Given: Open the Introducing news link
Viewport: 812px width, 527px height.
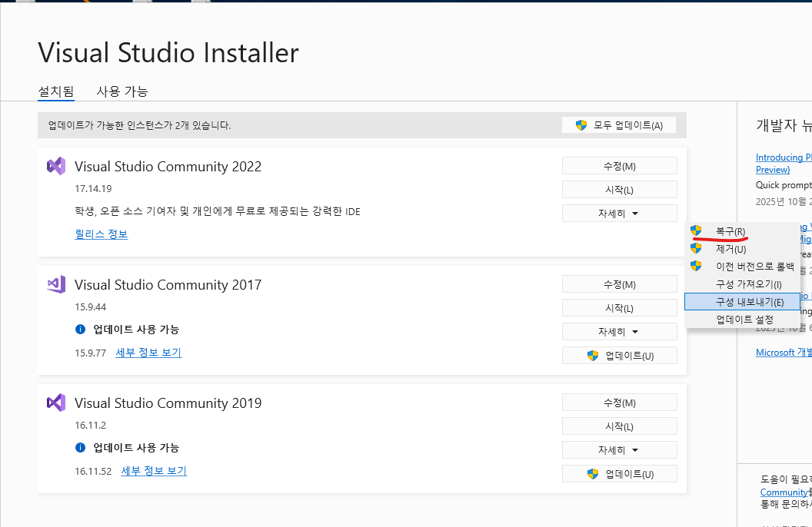Looking at the screenshot, I should tap(783, 163).
